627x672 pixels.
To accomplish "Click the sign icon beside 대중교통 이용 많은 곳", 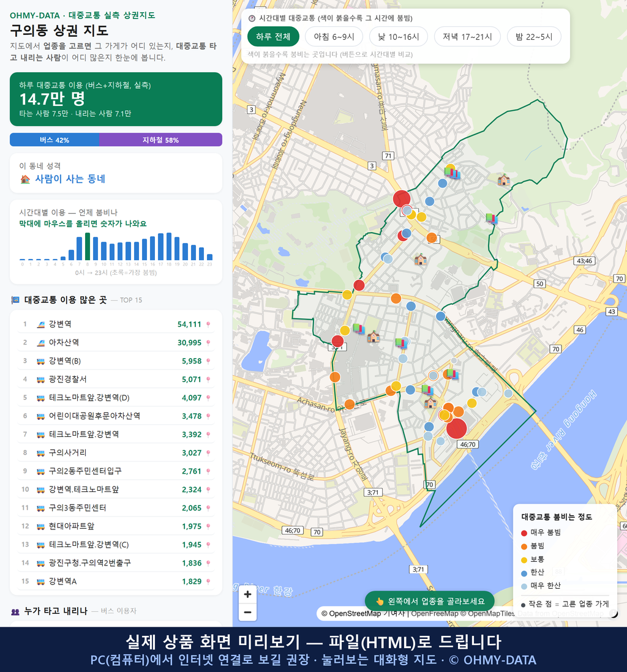I will click(15, 300).
